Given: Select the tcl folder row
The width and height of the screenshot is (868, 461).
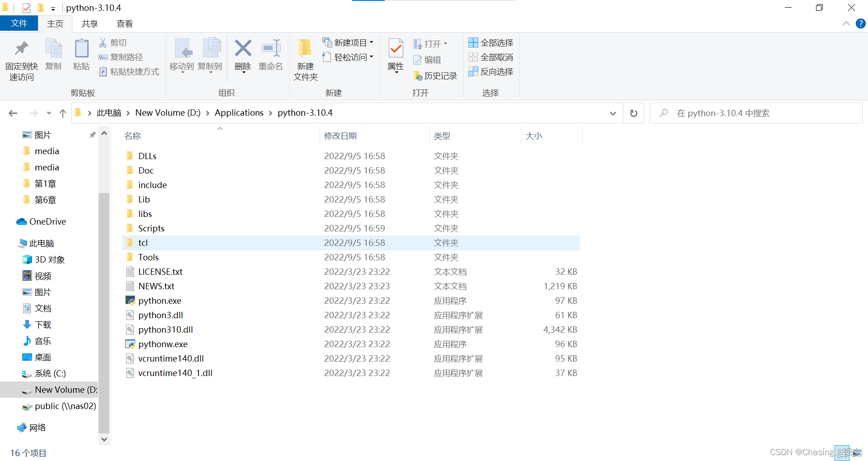Looking at the screenshot, I should click(x=351, y=243).
